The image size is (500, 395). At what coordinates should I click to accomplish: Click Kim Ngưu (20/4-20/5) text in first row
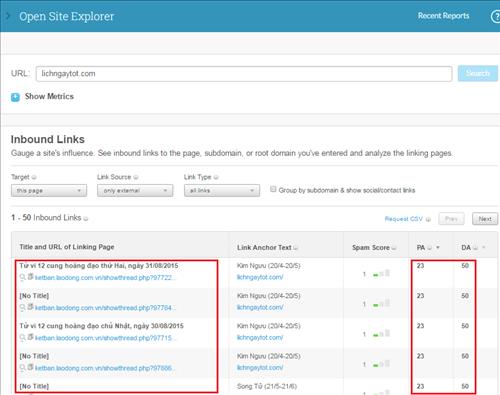269,266
